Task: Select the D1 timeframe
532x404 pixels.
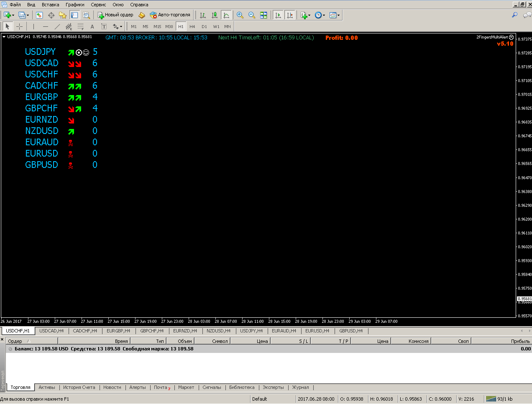Action: pyautogui.click(x=204, y=26)
